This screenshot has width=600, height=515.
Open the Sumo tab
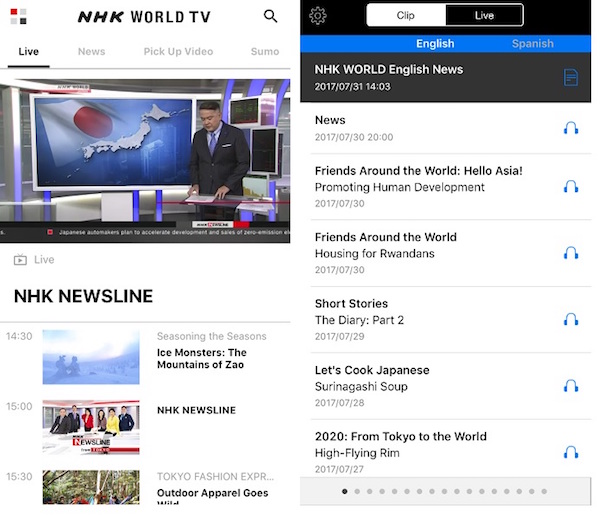coord(265,52)
